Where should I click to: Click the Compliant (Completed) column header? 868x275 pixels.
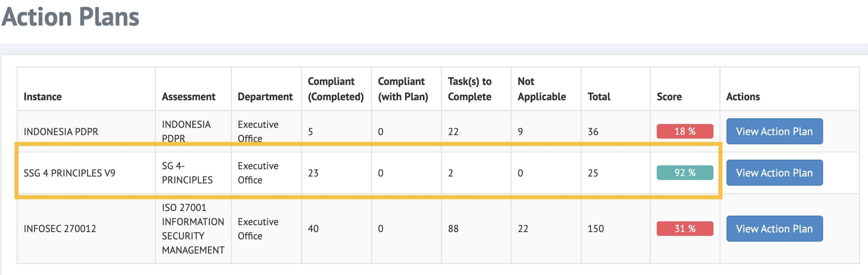(x=336, y=89)
